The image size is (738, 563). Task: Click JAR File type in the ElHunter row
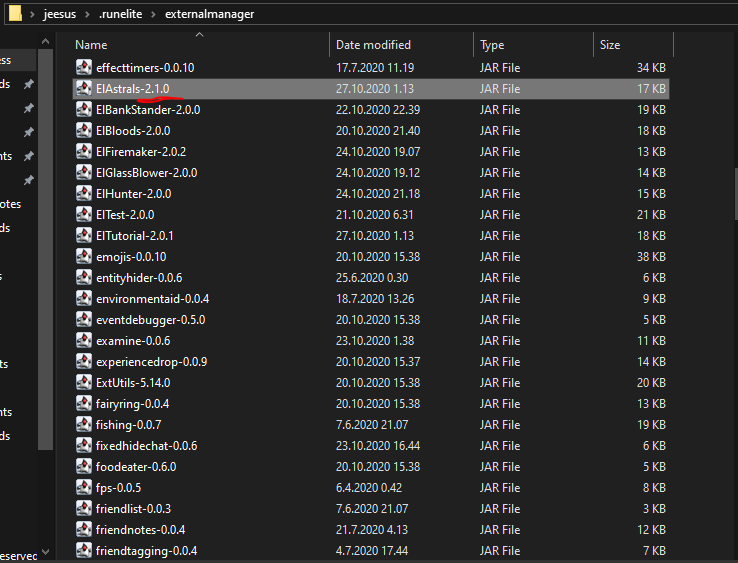[500, 194]
